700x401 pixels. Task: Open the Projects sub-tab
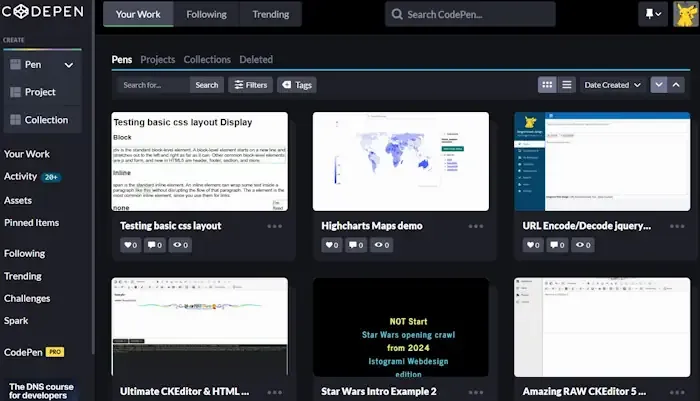pyautogui.click(x=158, y=59)
